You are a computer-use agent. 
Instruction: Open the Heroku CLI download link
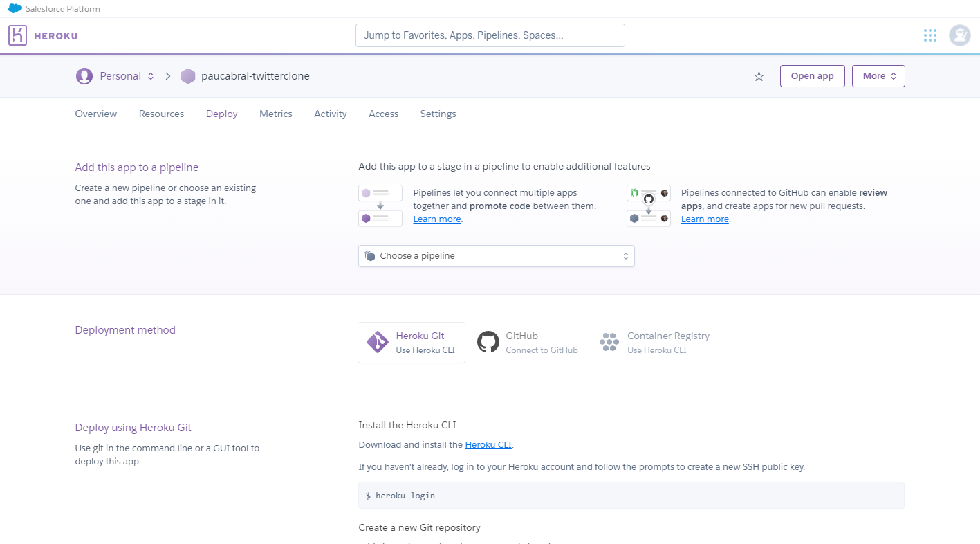tap(488, 445)
